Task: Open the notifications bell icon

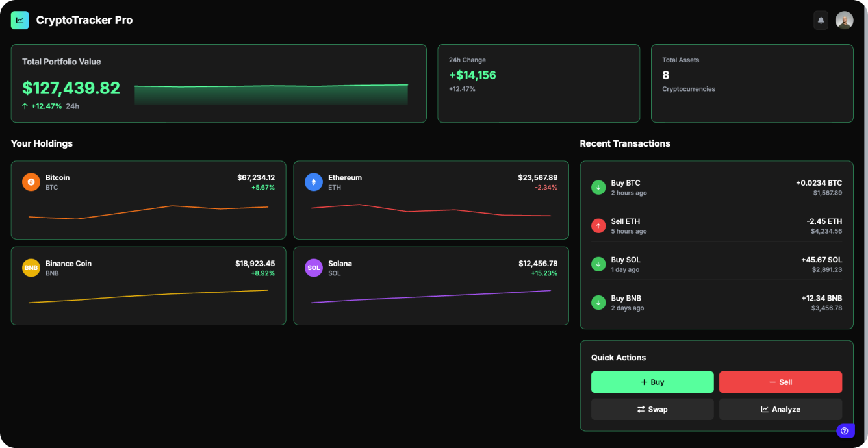Action: 821,20
